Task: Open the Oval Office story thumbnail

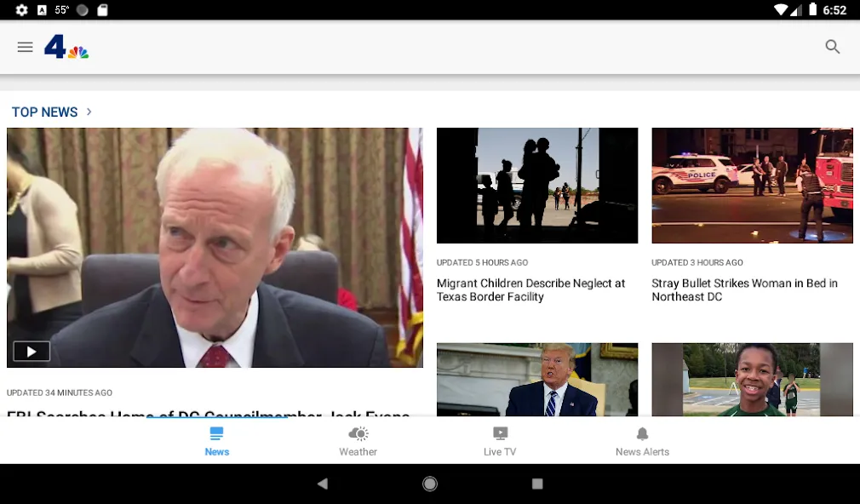Action: [537, 380]
